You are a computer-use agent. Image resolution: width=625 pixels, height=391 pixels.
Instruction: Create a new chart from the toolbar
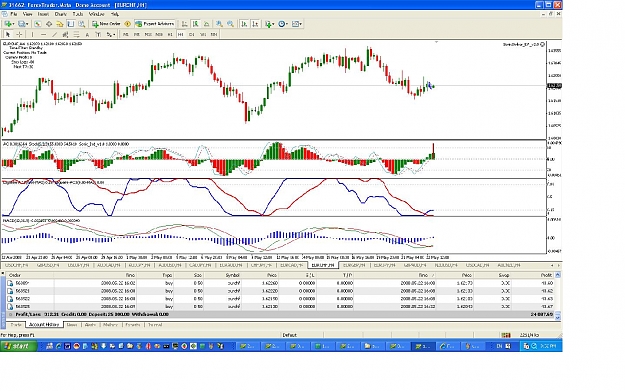[9, 24]
